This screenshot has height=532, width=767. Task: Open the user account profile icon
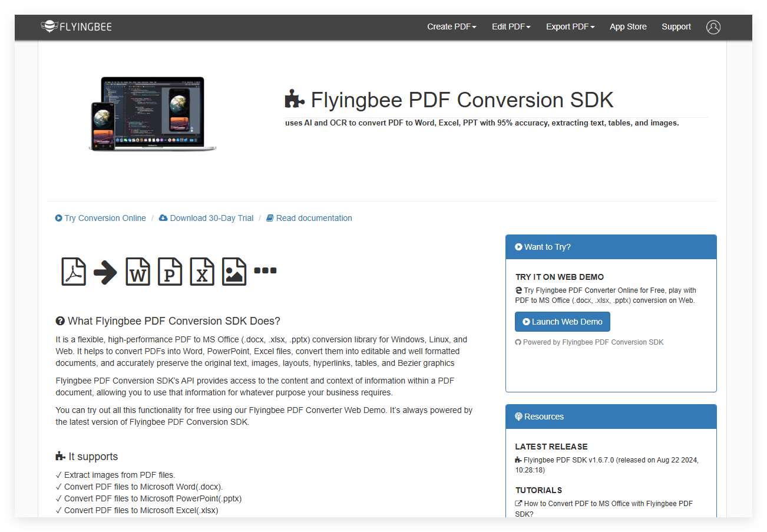coord(713,27)
